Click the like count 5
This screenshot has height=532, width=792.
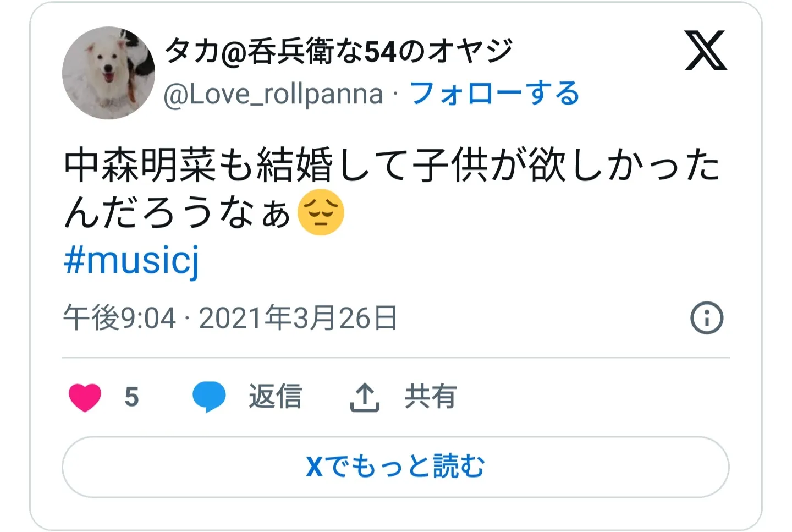click(x=132, y=397)
